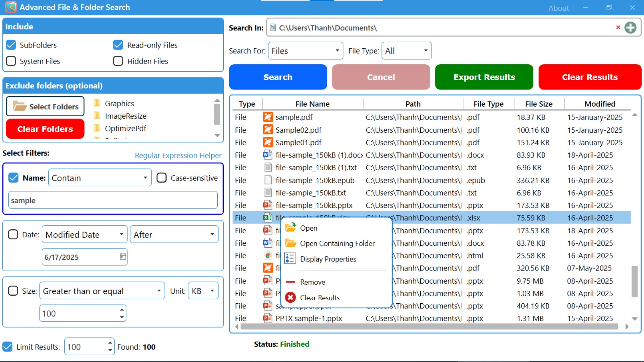Click the red Clear Folders button

[45, 129]
